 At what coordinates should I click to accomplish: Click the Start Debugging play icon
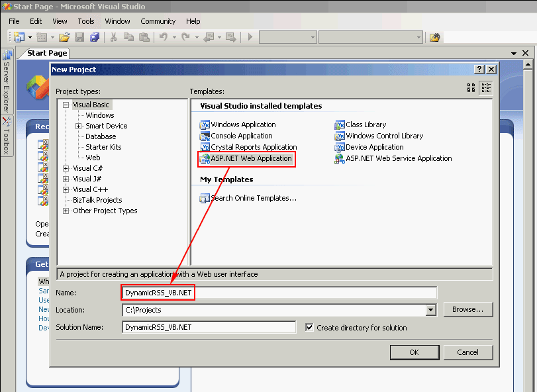[x=250, y=37]
